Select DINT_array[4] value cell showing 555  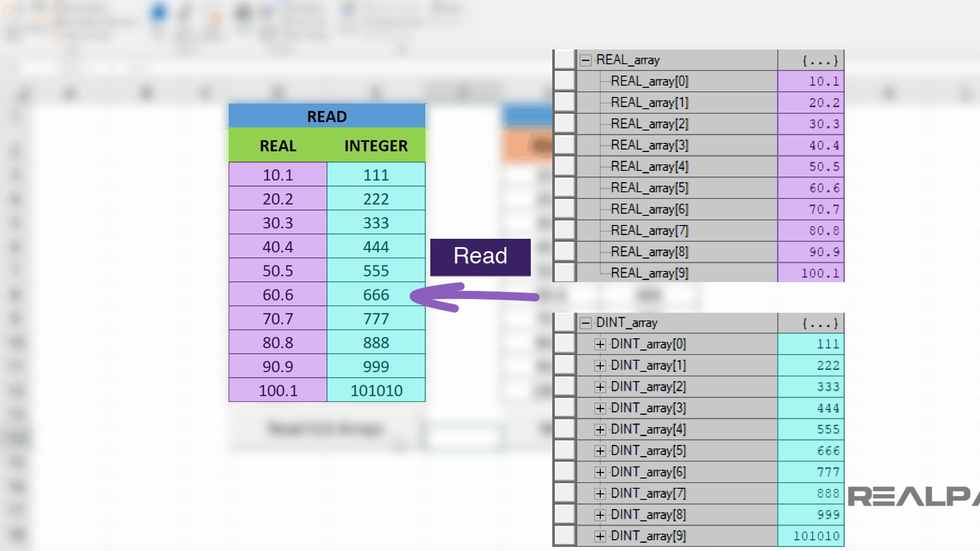click(811, 429)
